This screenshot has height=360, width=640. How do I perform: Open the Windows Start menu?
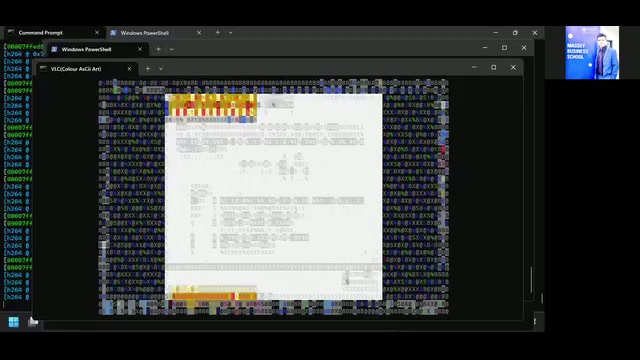(13, 322)
